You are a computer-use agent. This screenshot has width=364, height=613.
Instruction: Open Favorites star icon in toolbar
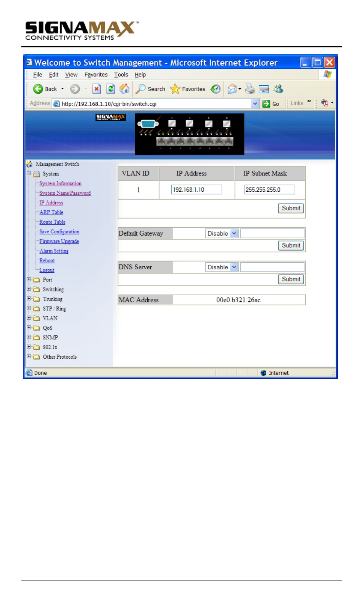pyautogui.click(x=175, y=89)
